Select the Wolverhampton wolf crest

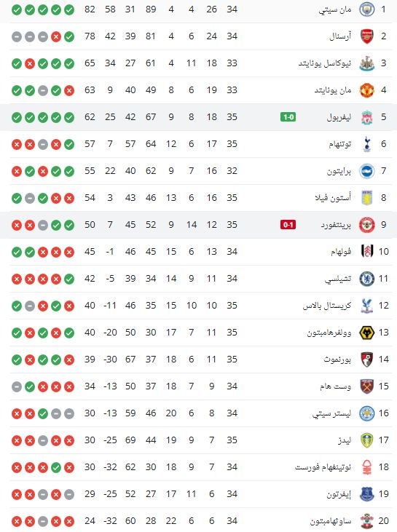coord(367,333)
